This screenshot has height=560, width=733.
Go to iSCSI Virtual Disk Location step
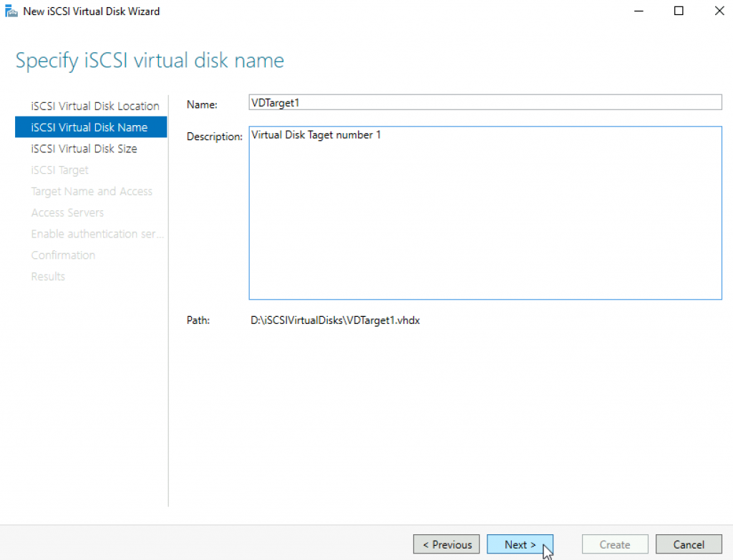(x=95, y=106)
